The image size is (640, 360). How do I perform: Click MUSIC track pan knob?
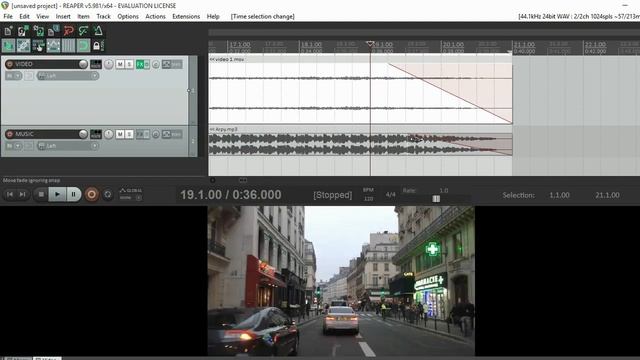(x=109, y=134)
